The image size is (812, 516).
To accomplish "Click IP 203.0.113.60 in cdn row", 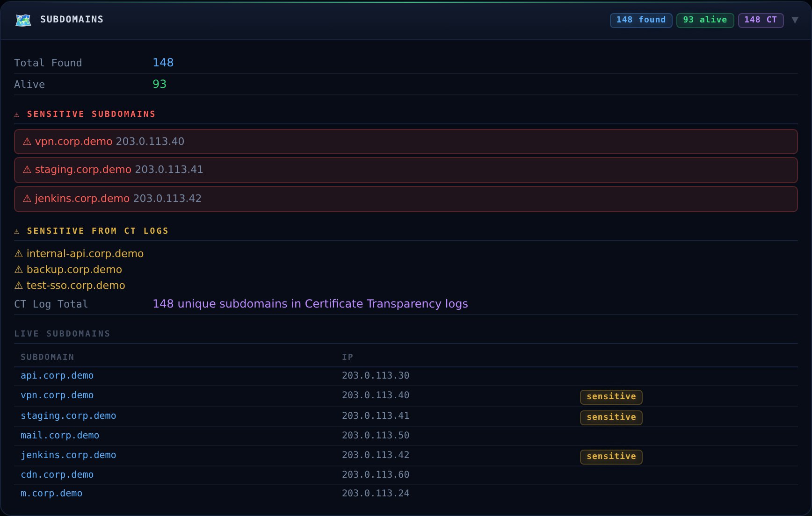I will (x=376, y=475).
